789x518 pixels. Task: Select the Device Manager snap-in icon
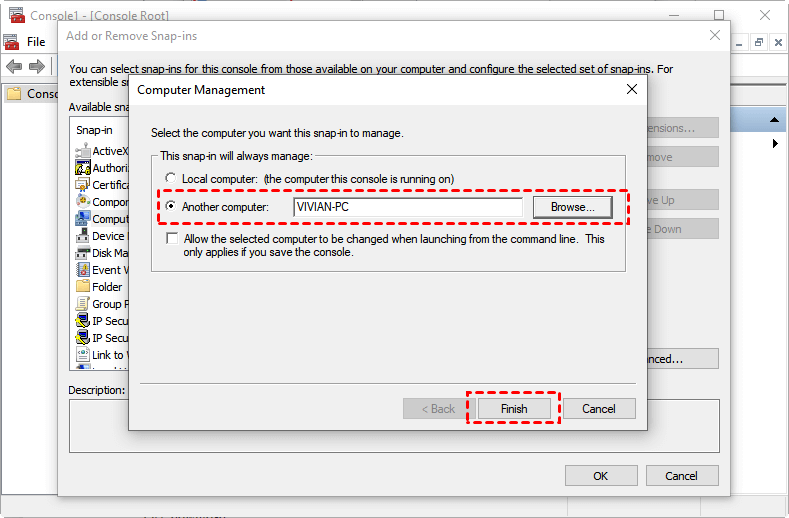point(84,236)
